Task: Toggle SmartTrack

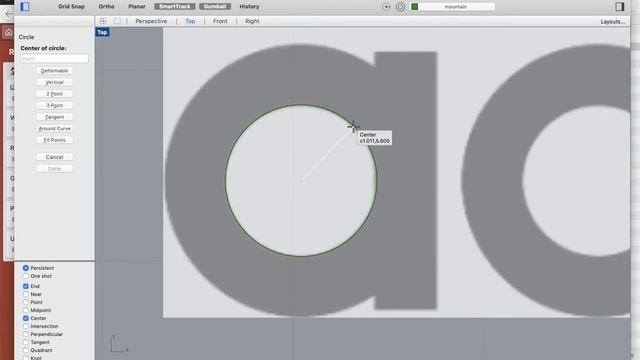Action: coord(175,7)
